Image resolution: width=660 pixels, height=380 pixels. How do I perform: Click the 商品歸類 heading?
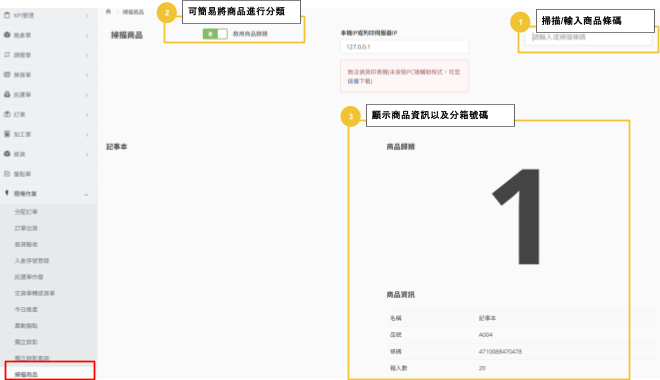[401, 146]
